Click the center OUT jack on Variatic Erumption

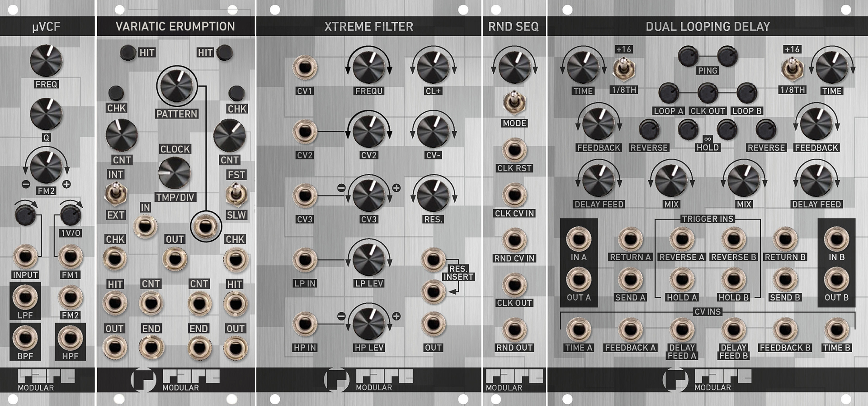175,258
